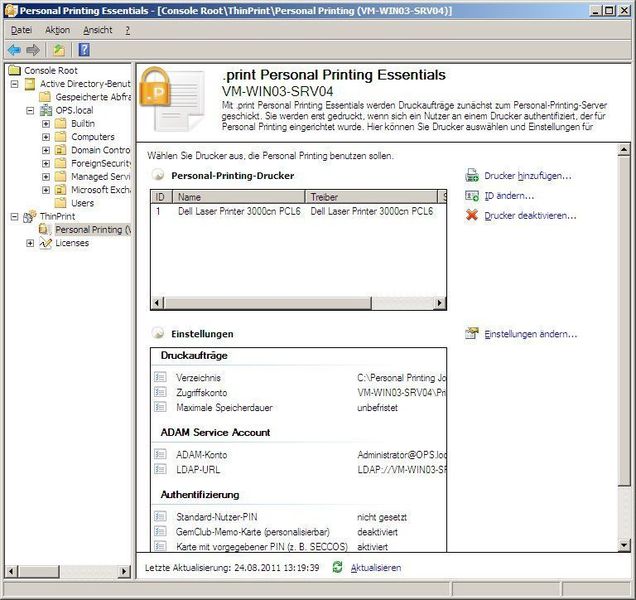
Task: Click the Standard-Nutzer-PIN row icon
Action: click(x=160, y=516)
